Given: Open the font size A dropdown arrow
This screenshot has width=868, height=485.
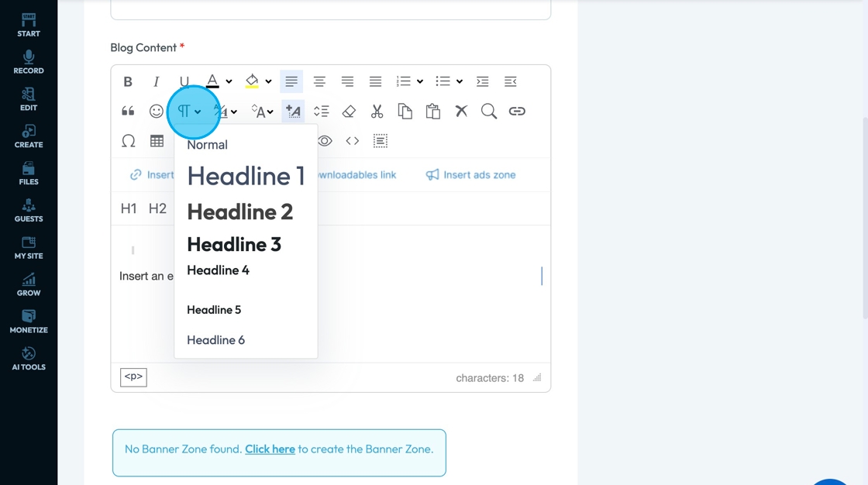Looking at the screenshot, I should [270, 112].
